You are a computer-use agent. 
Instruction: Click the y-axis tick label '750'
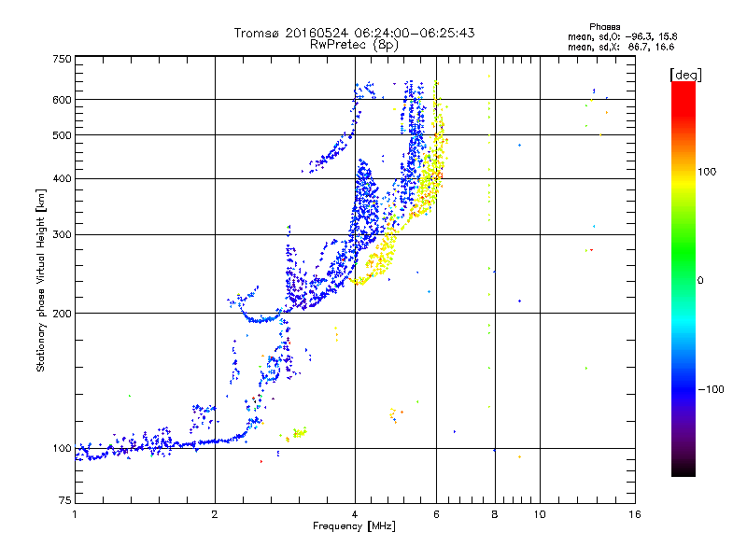click(x=62, y=59)
